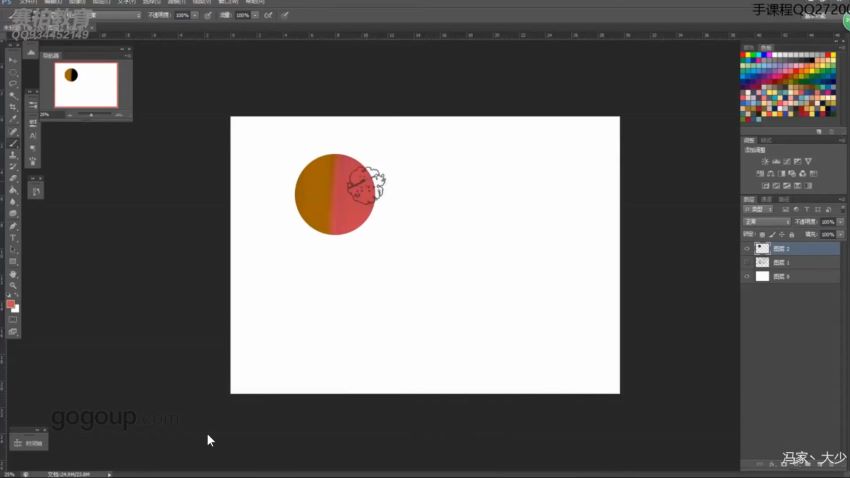Click the lock all layer icon
The image size is (850, 478).
pos(792,235)
